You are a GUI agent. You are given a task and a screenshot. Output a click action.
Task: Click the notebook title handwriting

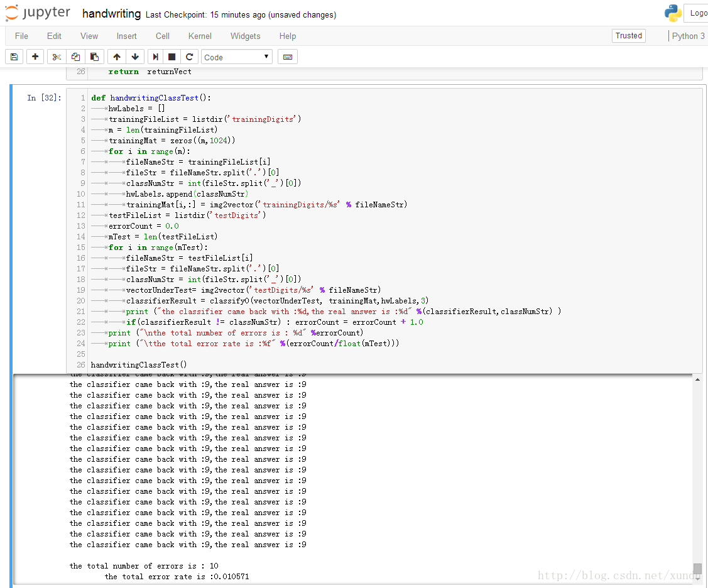click(112, 14)
